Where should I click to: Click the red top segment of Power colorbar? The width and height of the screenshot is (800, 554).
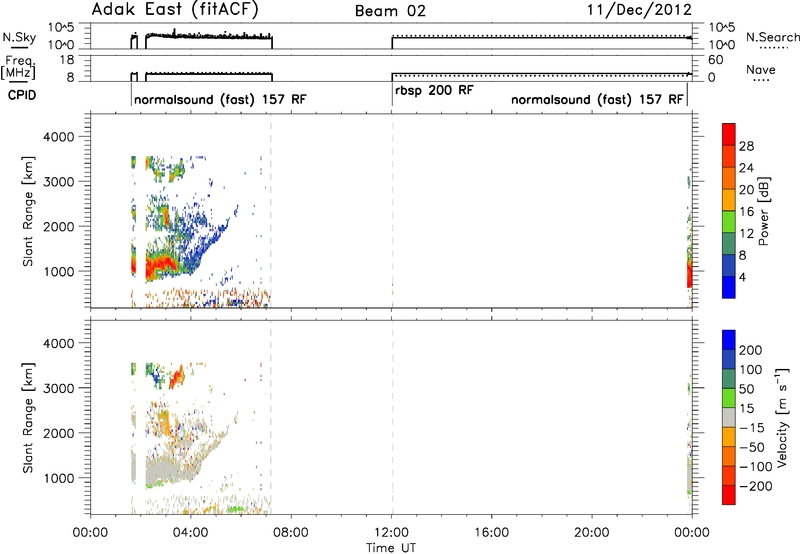729,134
